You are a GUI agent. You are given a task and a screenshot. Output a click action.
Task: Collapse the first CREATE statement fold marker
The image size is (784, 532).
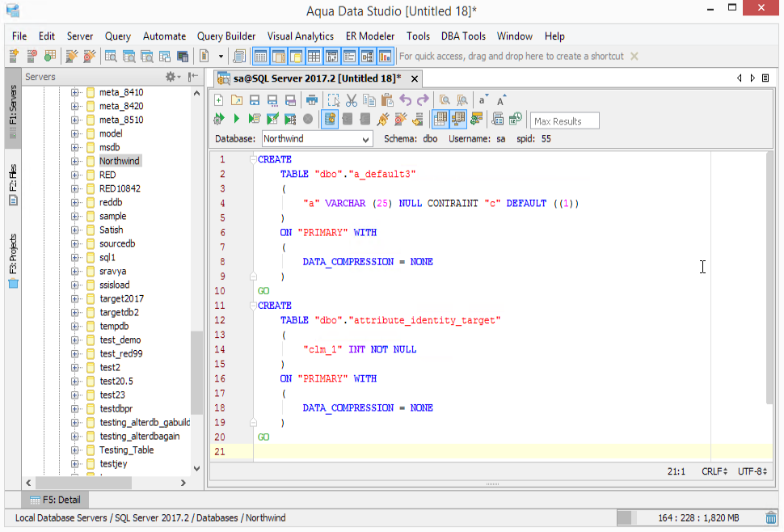[252, 159]
